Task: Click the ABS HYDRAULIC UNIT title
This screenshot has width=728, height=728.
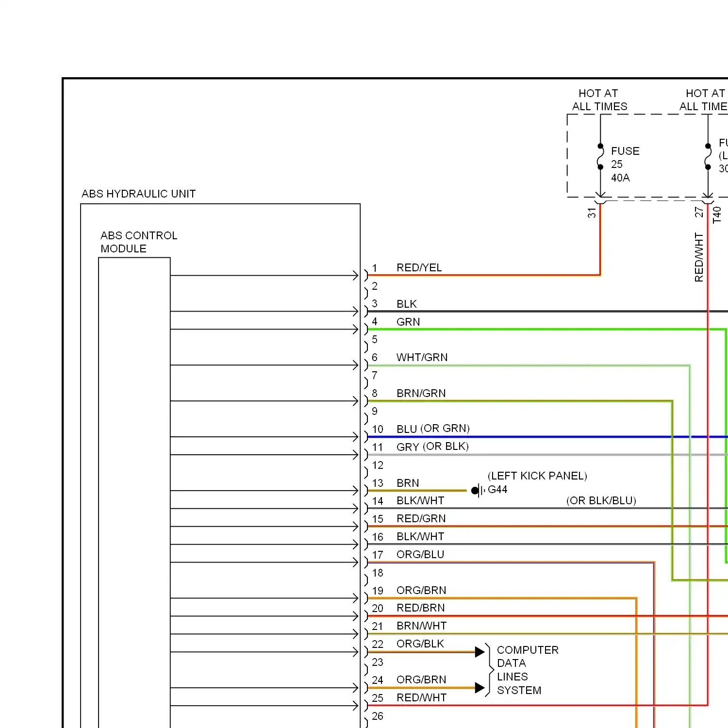Action: point(138,194)
